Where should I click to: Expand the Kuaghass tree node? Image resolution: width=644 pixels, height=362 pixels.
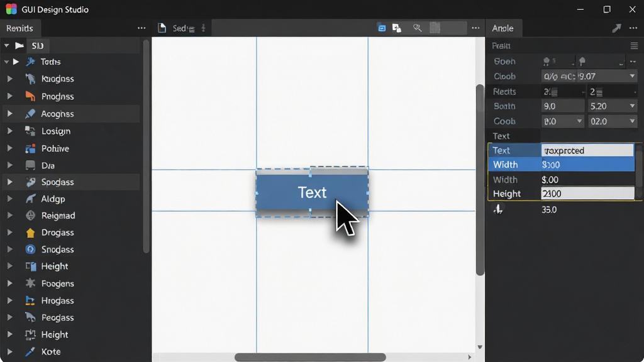[x=10, y=79]
